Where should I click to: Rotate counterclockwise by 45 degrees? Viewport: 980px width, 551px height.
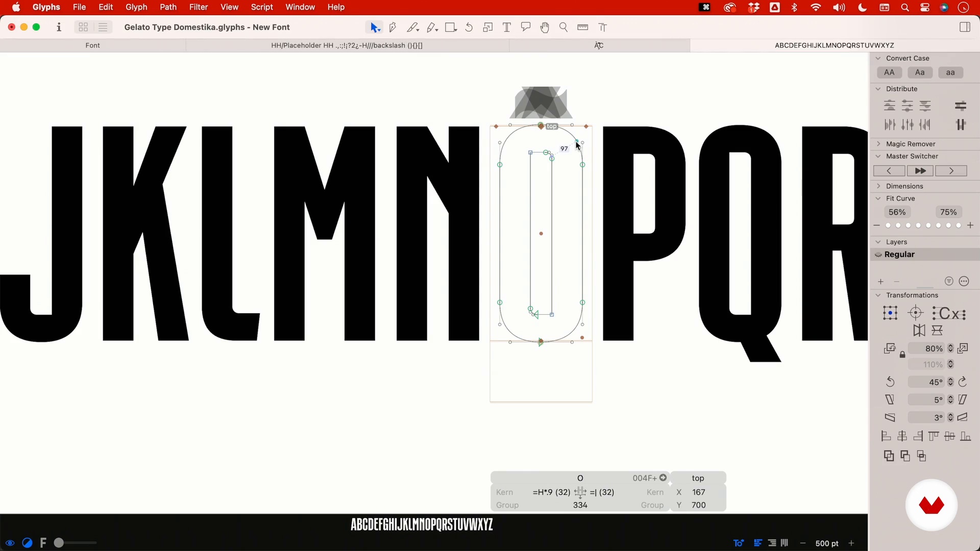pyautogui.click(x=890, y=382)
